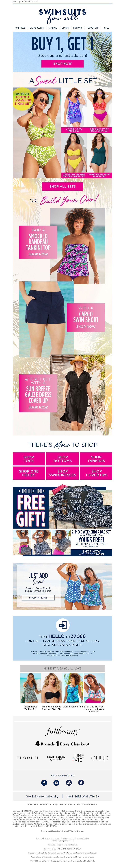Viewport: 125px width, 868px height.
Task: Follow the Shop Now link for Cargo Swim Short
Action: 86,326
